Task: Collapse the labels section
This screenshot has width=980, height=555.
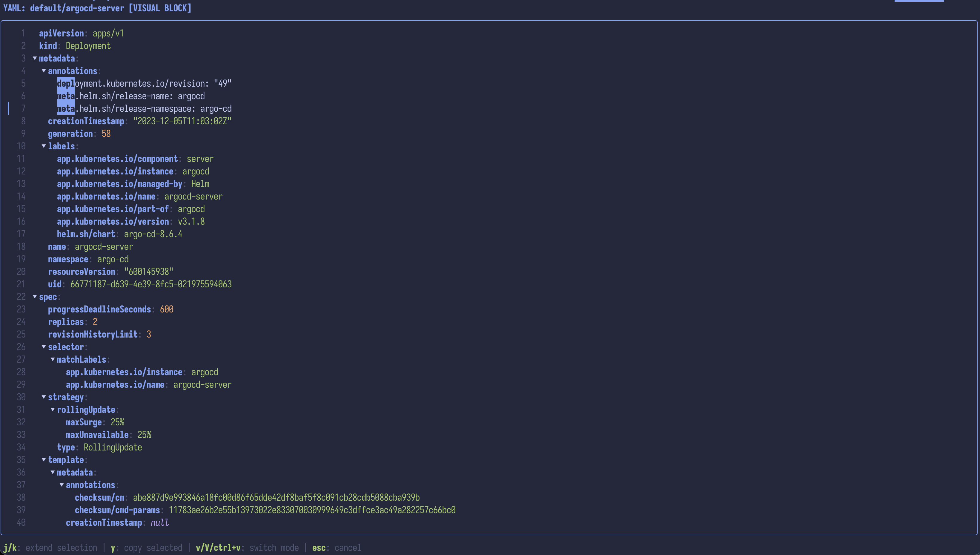Action: [x=43, y=146]
